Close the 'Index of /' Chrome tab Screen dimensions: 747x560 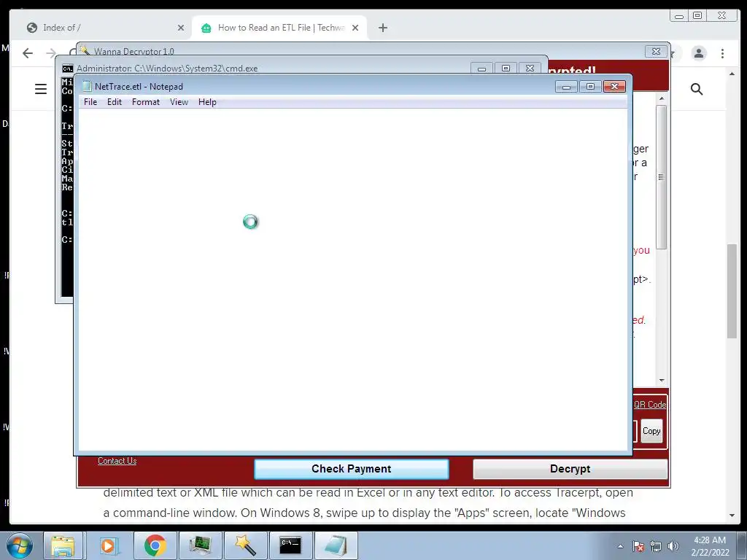tap(181, 28)
